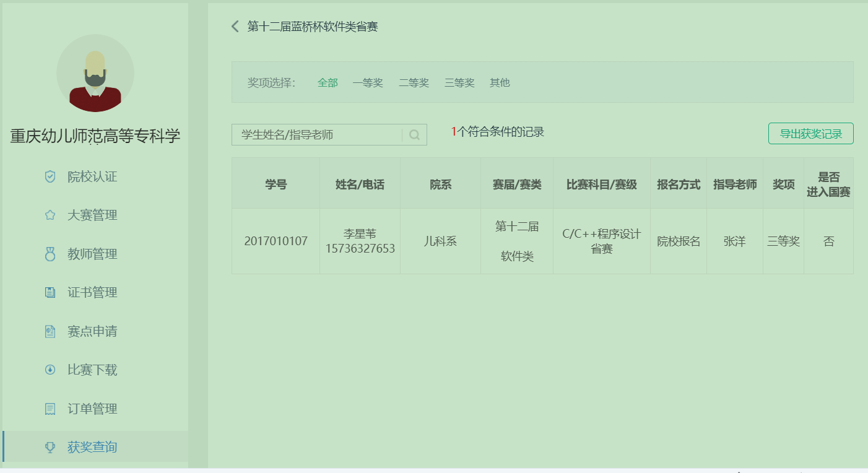Click the 院校报名 cell

[x=679, y=241]
